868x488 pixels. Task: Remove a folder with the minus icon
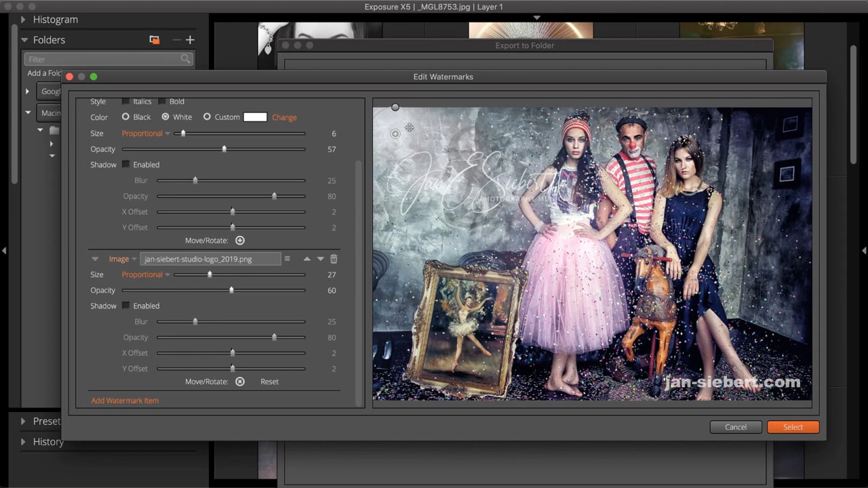[176, 40]
